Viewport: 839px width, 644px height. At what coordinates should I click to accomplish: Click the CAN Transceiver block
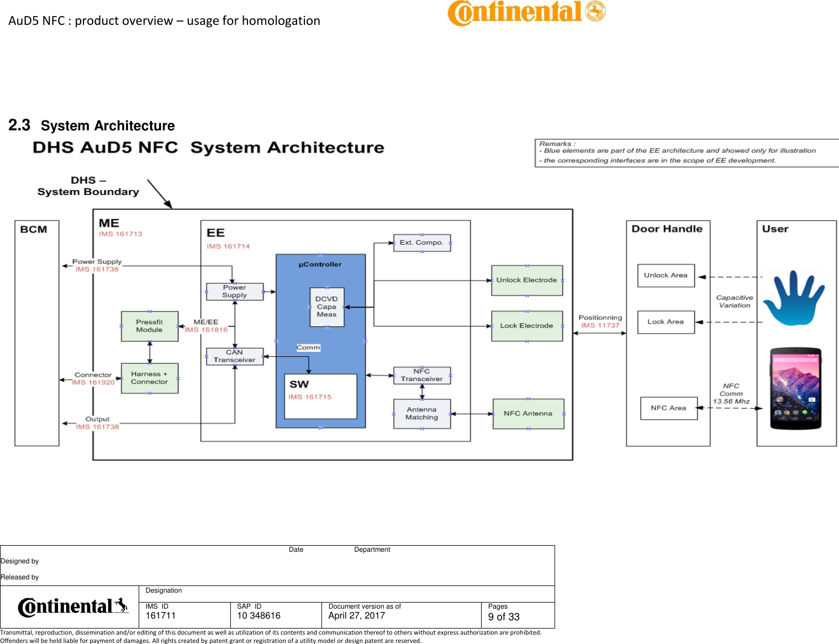pyautogui.click(x=235, y=356)
